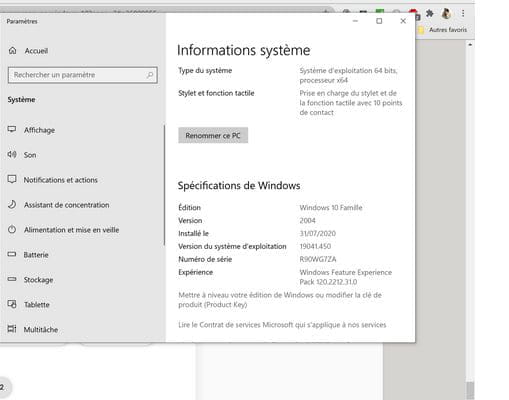Screen dimensions: 509x400
Task: Click the search magnifier in Rechercher un paramètre
Action: click(x=150, y=75)
